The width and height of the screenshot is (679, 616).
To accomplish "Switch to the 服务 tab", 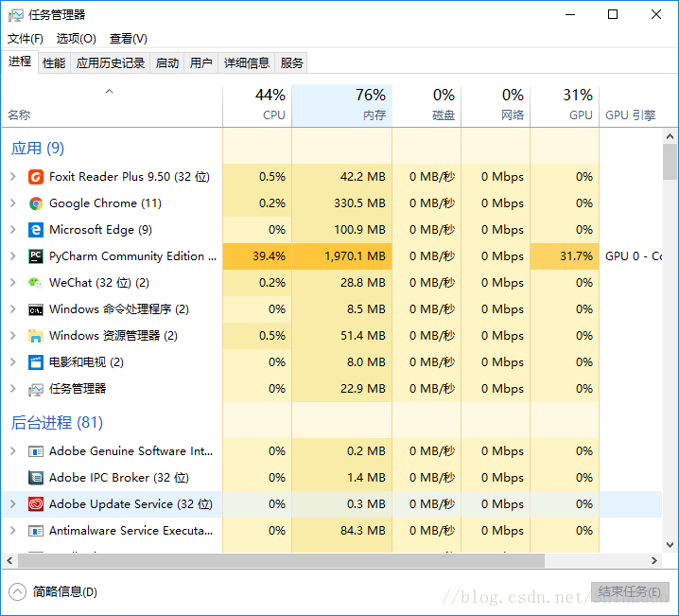I will click(x=291, y=63).
